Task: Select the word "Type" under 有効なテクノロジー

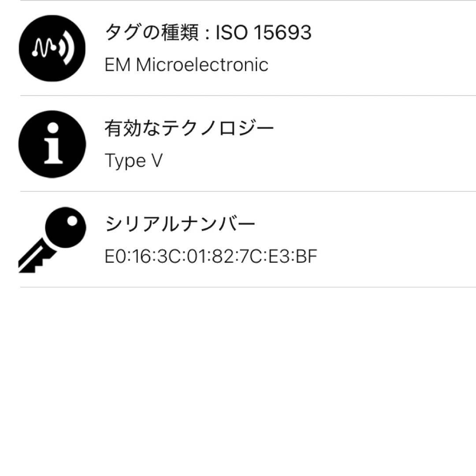Action: [x=125, y=161]
